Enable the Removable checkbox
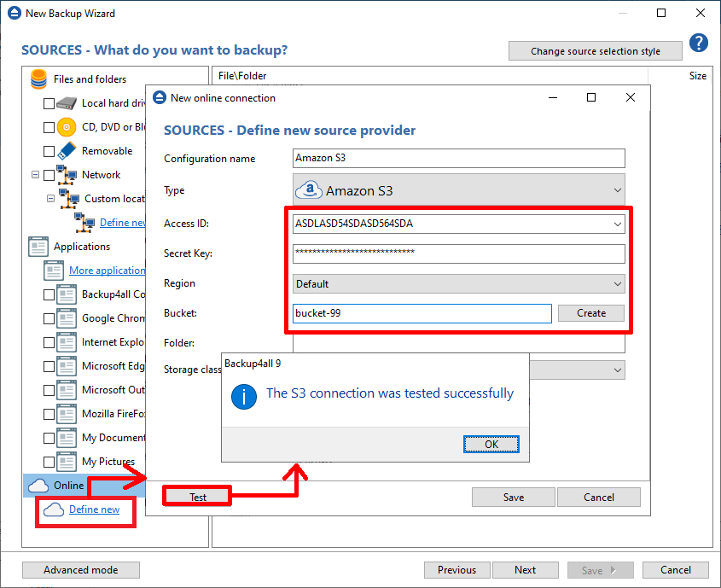Image resolution: width=721 pixels, height=588 pixels. tap(49, 151)
